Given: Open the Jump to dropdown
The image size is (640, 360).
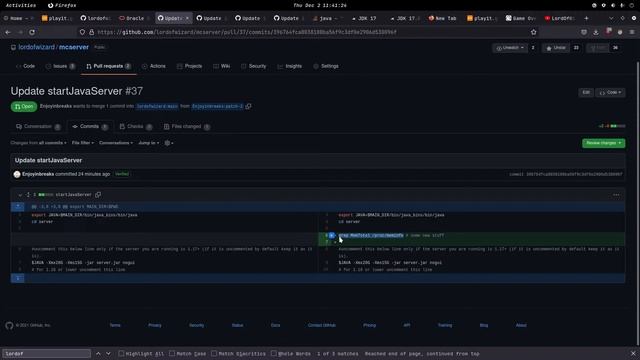Looking at the screenshot, I should coord(149,143).
